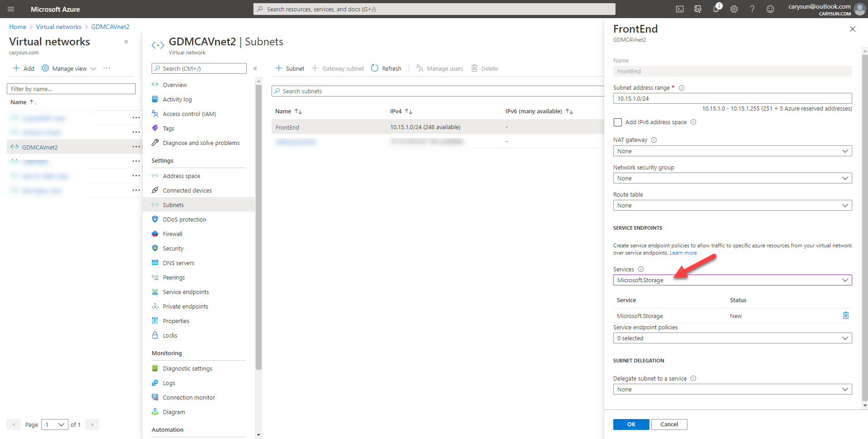Click the Cancel button
The image size is (868, 439).
pos(669,425)
